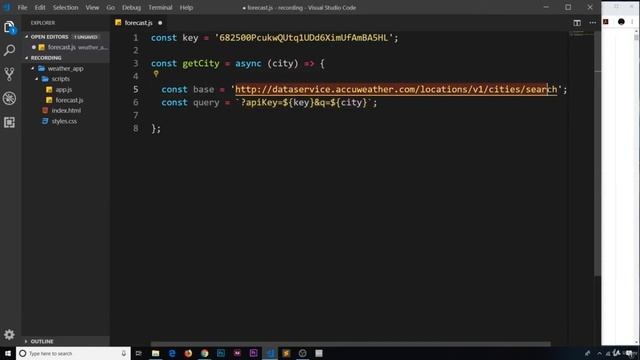This screenshot has height=360, width=640.
Task: Open the View menu
Action: point(92,7)
